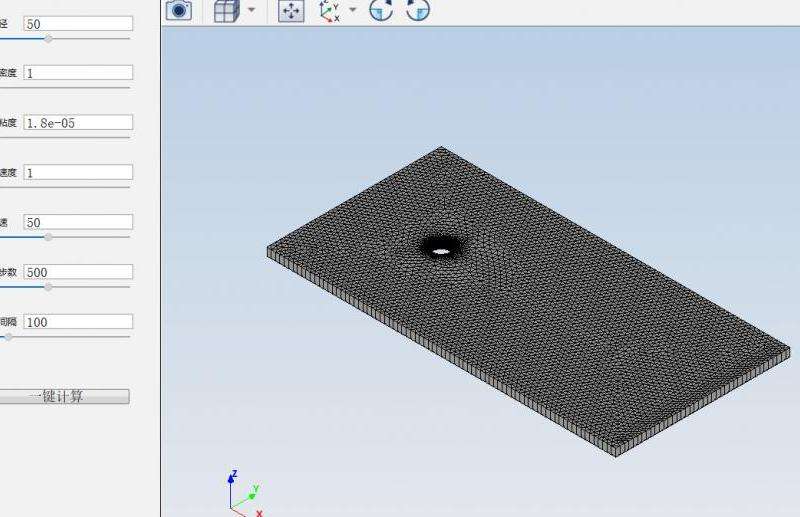Focus the 粘度 field showing 1.8e-05
This screenshot has height=517, width=800.
click(x=78, y=123)
